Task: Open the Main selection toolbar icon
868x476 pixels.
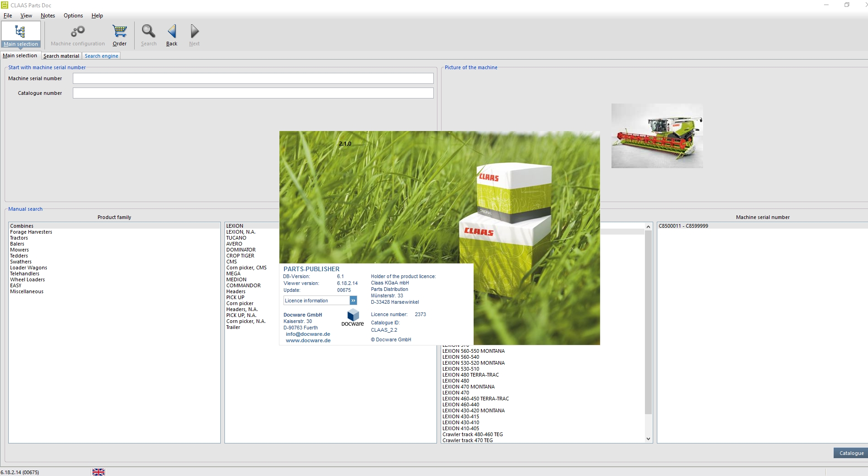Action: (x=21, y=35)
